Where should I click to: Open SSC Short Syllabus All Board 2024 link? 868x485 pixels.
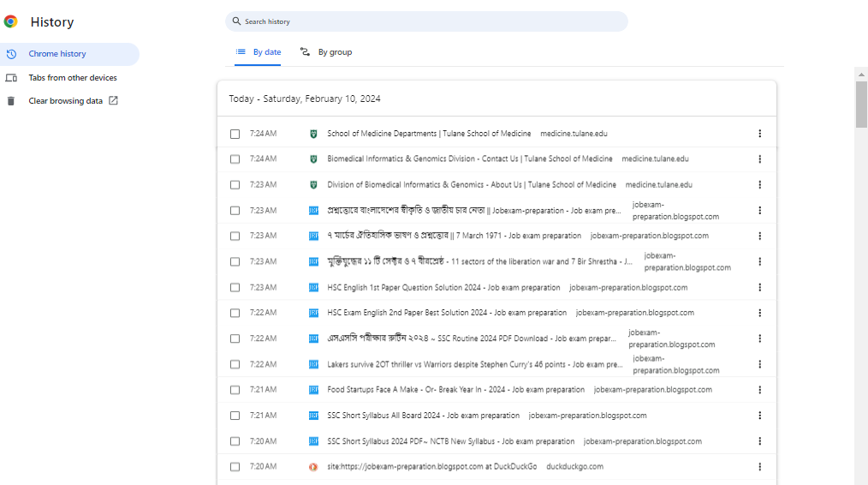[x=424, y=415]
